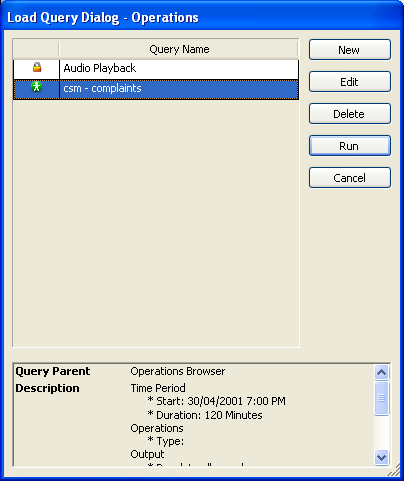Click the blank icon column header
The width and height of the screenshot is (404, 481).
tap(36, 49)
